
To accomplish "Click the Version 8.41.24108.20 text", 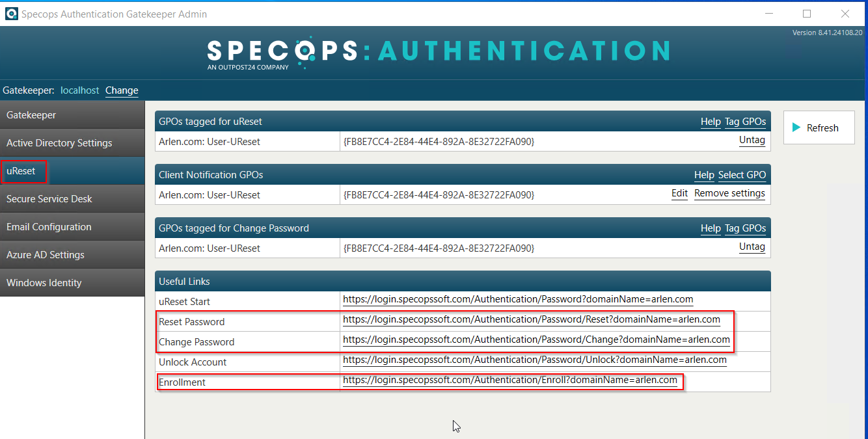I will [827, 33].
